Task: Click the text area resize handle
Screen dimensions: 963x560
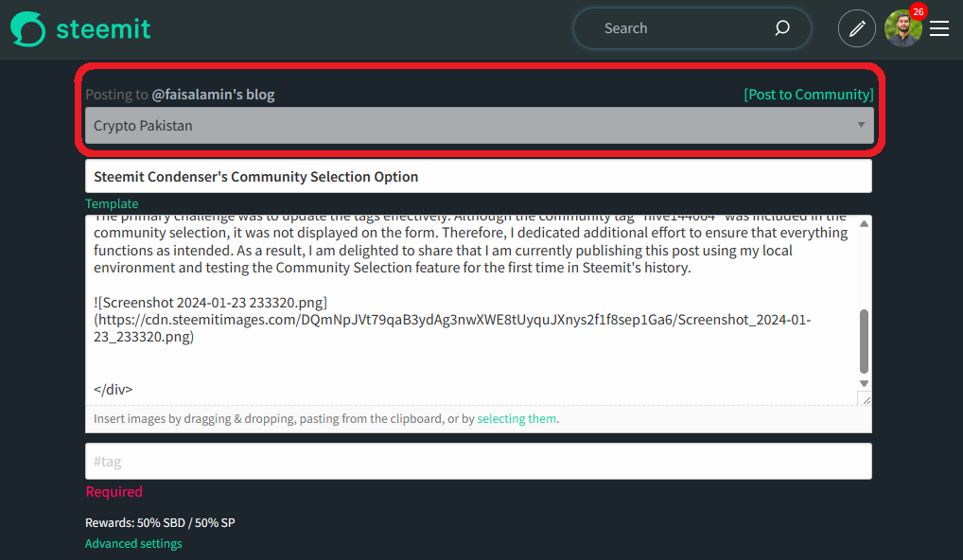Action: coord(866,400)
